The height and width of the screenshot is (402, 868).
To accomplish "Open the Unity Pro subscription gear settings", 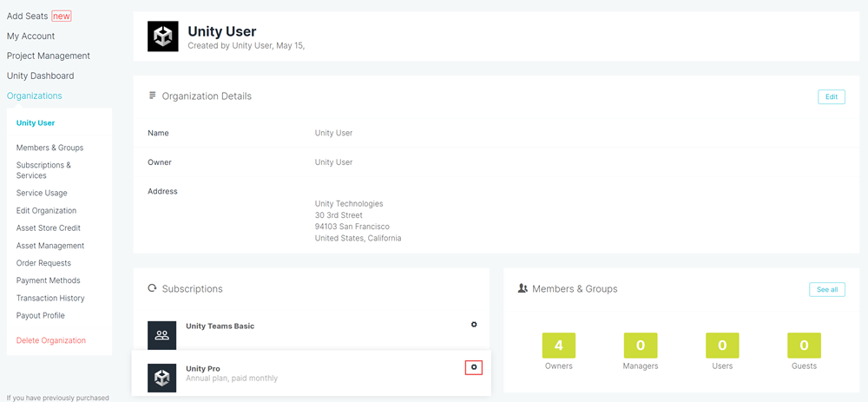I will pyautogui.click(x=474, y=367).
